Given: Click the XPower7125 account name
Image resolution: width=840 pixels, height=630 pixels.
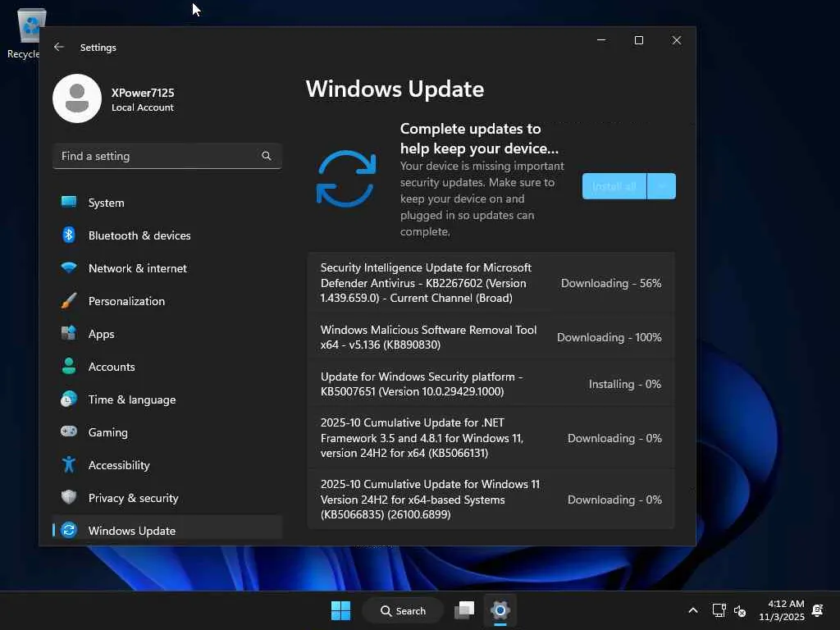Looking at the screenshot, I should tap(143, 92).
